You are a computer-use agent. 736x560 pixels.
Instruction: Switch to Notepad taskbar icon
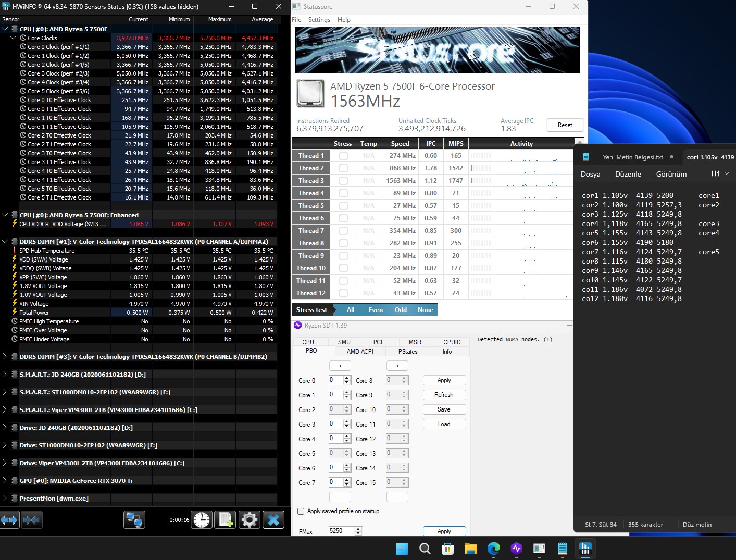[562, 549]
